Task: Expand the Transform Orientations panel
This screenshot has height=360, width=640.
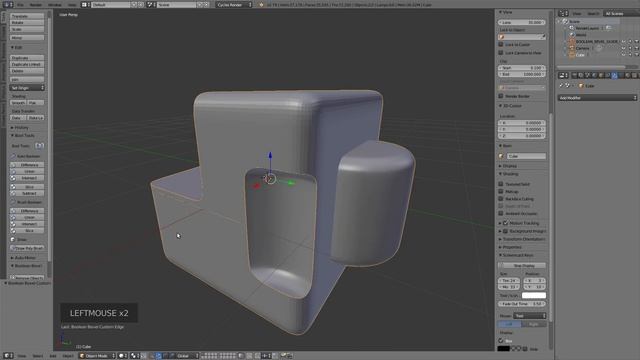Action: (523, 239)
